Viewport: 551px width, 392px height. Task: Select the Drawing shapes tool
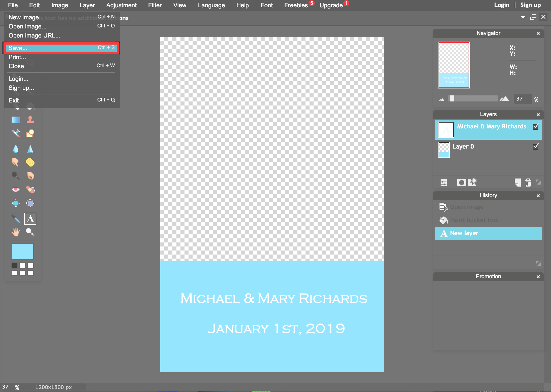[x=30, y=133]
